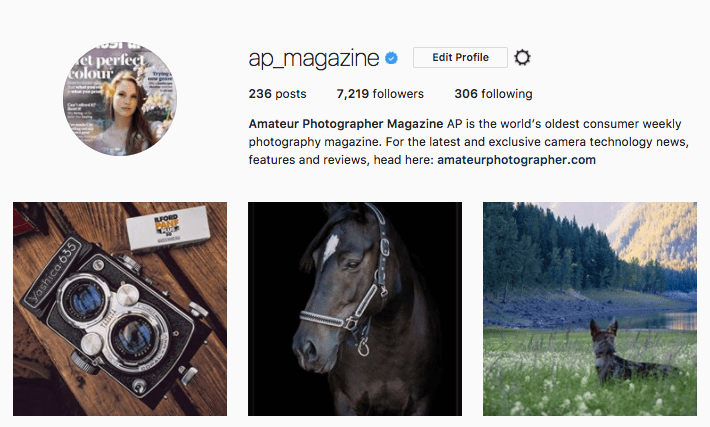Open the Yashica 635 camera post
This screenshot has height=427, width=710.
pyautogui.click(x=120, y=309)
